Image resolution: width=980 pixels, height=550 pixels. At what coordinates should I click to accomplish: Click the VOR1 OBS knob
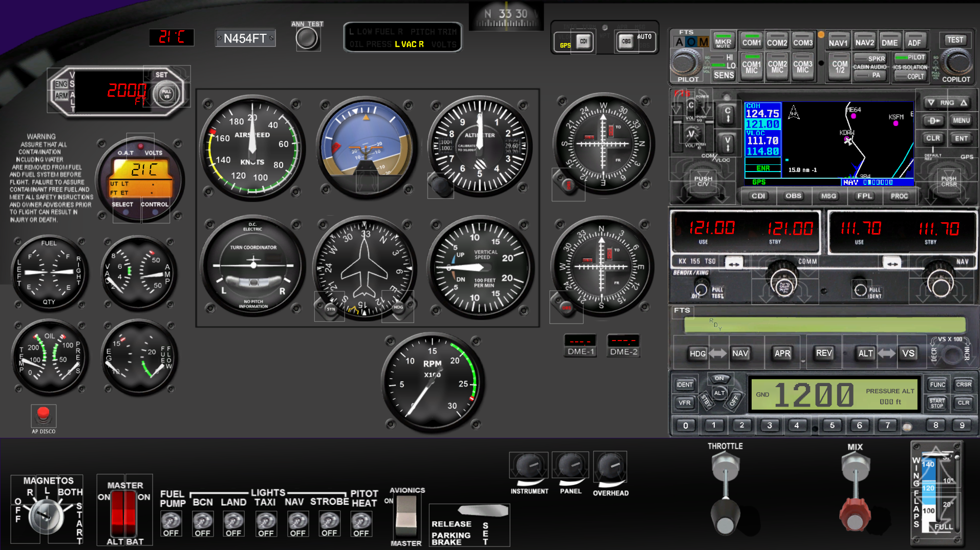(x=568, y=185)
